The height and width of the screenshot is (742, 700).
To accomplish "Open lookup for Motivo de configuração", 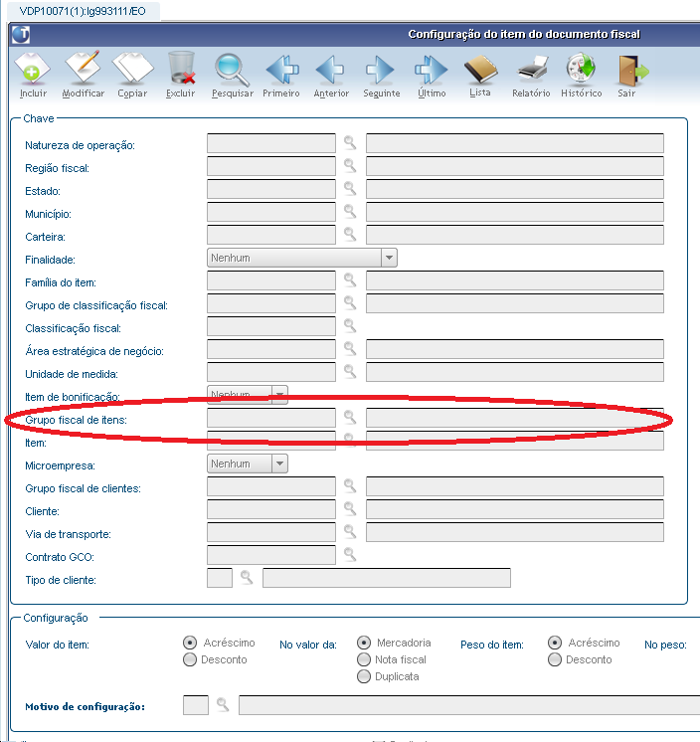I will pos(223,704).
